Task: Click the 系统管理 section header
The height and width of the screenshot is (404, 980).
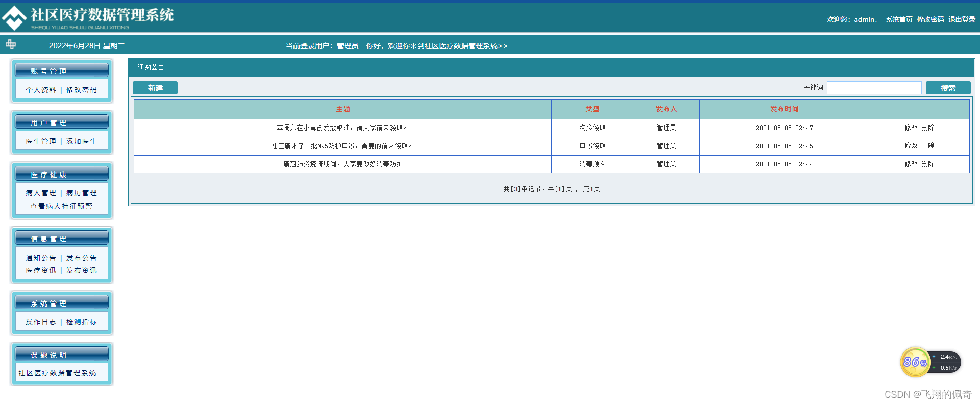Action: [x=61, y=302]
